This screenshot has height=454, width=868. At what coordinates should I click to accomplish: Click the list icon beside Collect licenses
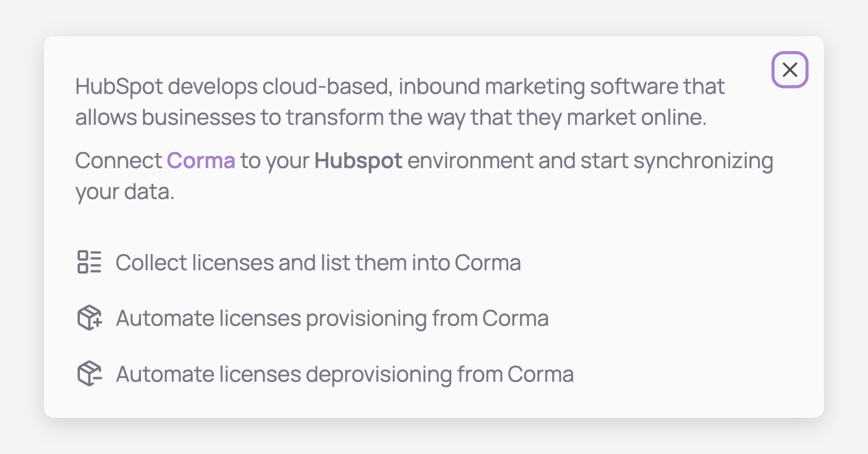click(89, 262)
